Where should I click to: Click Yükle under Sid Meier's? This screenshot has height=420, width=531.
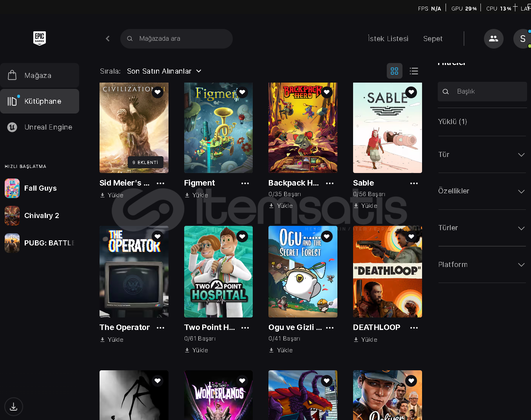click(x=112, y=195)
